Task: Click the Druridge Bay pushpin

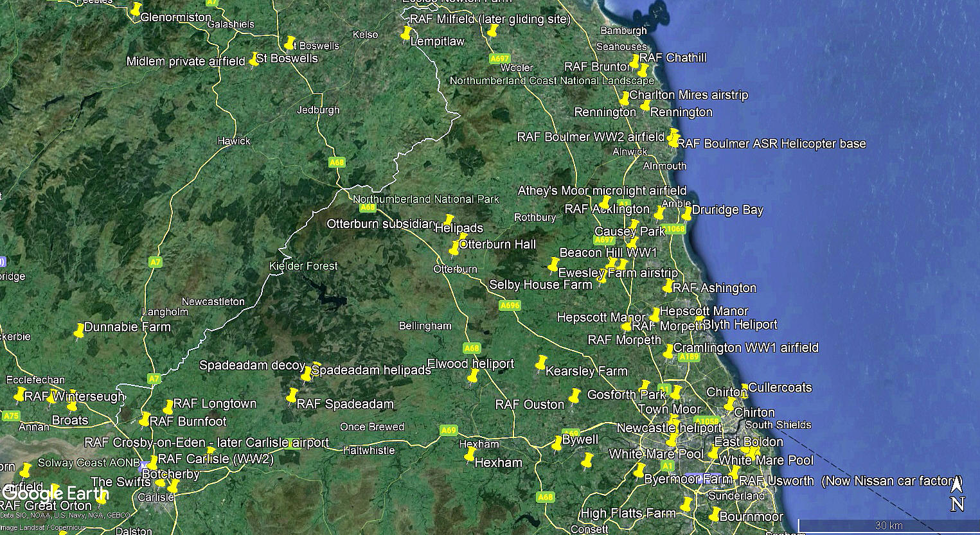Action: (686, 213)
